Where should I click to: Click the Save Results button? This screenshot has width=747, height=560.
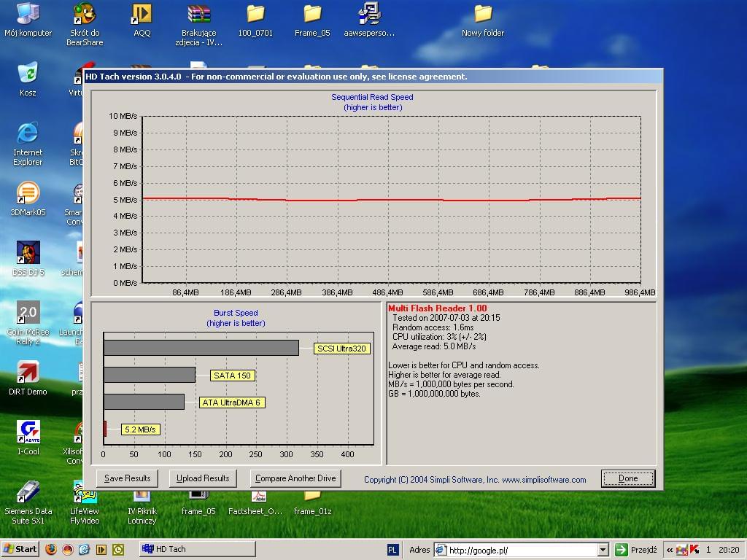pos(127,478)
